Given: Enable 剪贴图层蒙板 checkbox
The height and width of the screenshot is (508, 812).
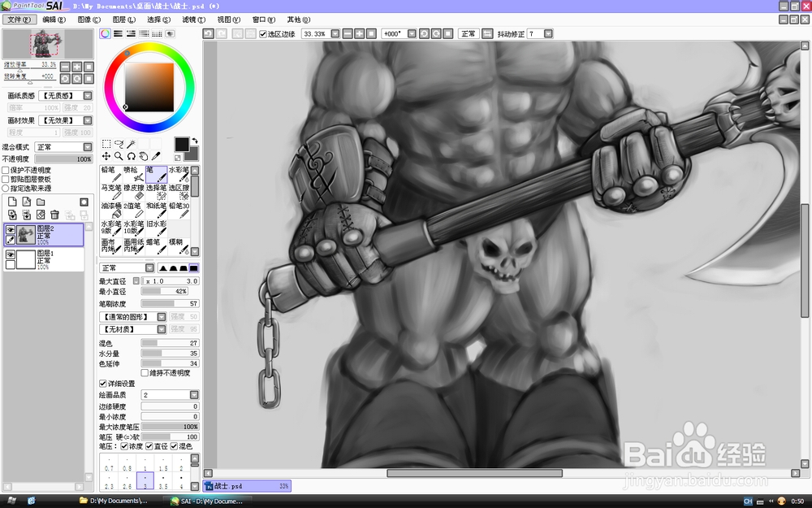Looking at the screenshot, I should (6, 180).
